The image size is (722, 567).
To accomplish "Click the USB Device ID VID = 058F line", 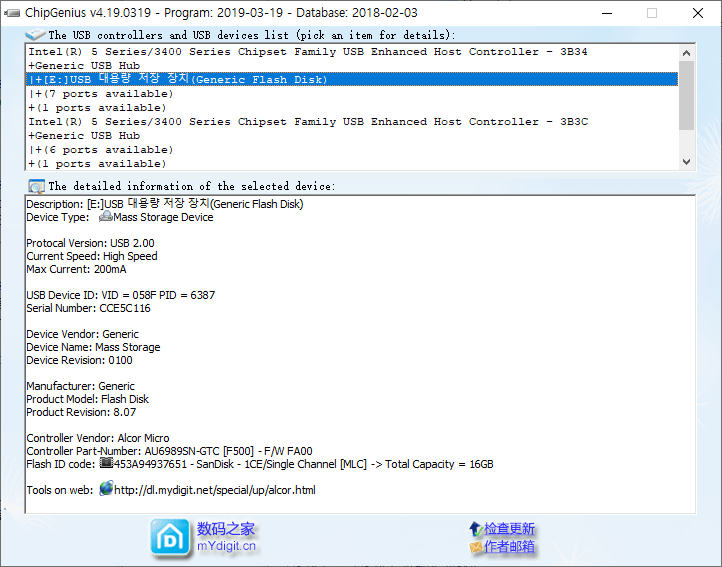I will (x=121, y=295).
